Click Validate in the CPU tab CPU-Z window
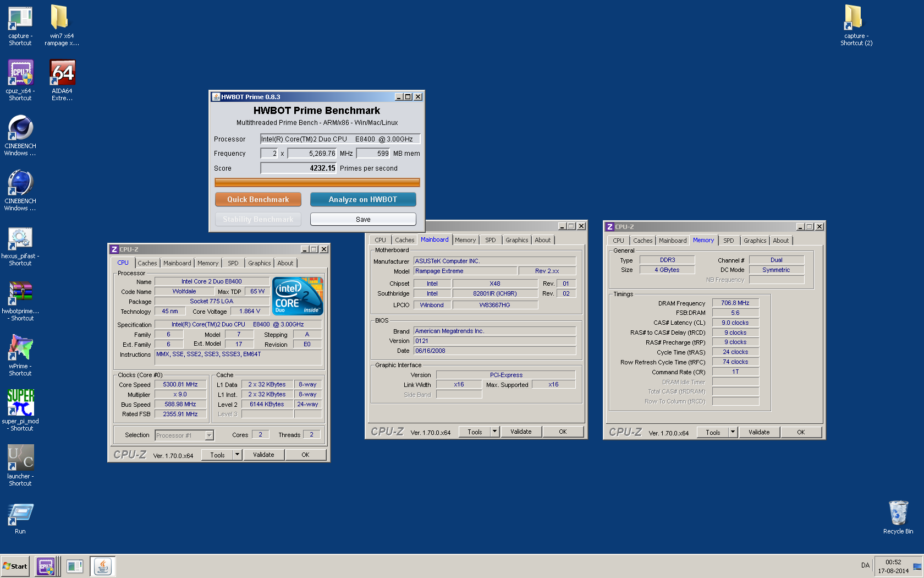This screenshot has width=924, height=578. 263,455
